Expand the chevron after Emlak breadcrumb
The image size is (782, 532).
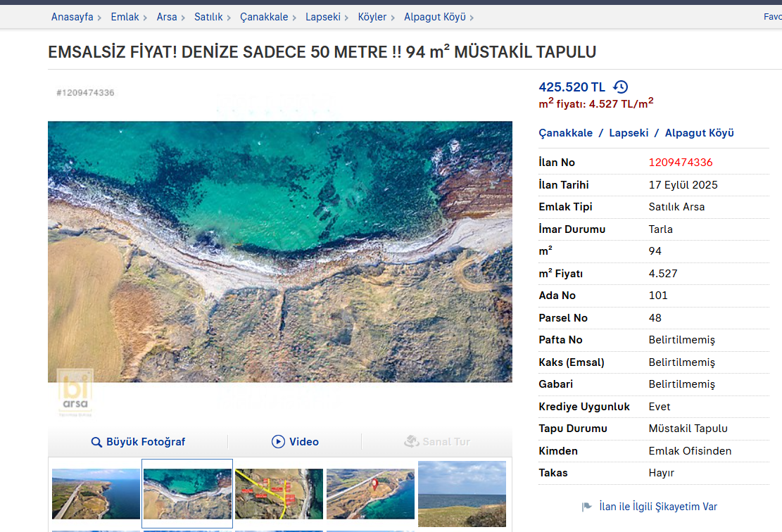click(145, 18)
